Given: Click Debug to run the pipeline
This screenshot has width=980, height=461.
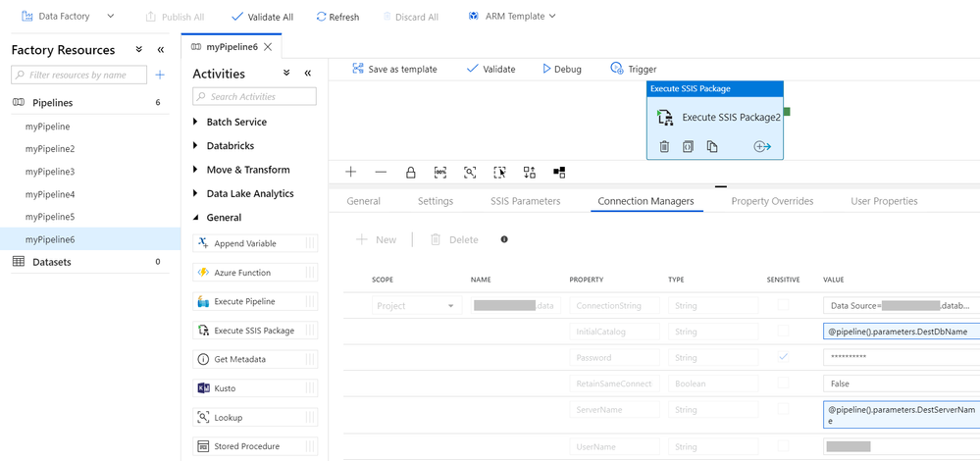Looking at the screenshot, I should click(562, 69).
